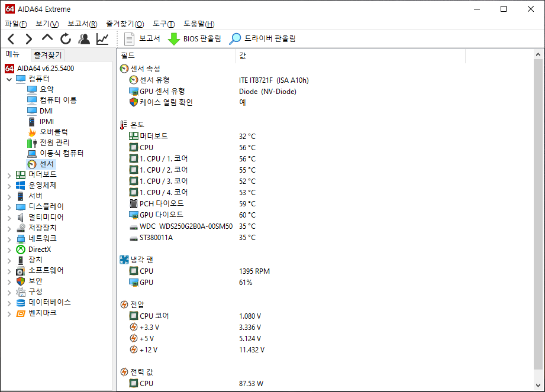545x392 pixels.
Task: Select the 이동식 컴퓨터 laptop icon
Action: click(x=31, y=154)
